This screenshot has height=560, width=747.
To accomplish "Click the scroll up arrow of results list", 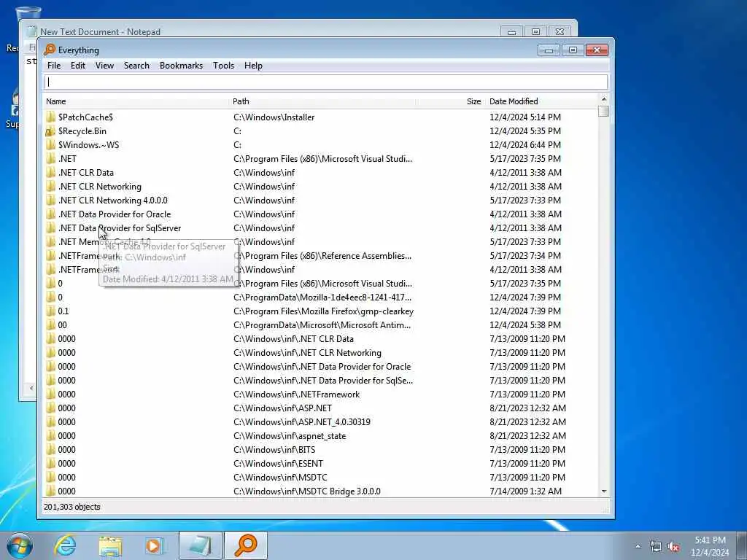I will coord(603,99).
